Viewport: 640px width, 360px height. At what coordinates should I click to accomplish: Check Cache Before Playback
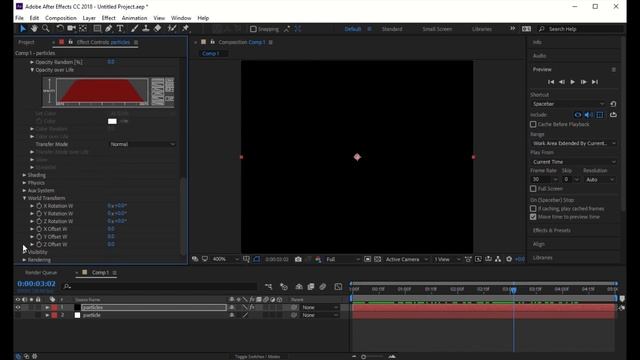point(533,124)
